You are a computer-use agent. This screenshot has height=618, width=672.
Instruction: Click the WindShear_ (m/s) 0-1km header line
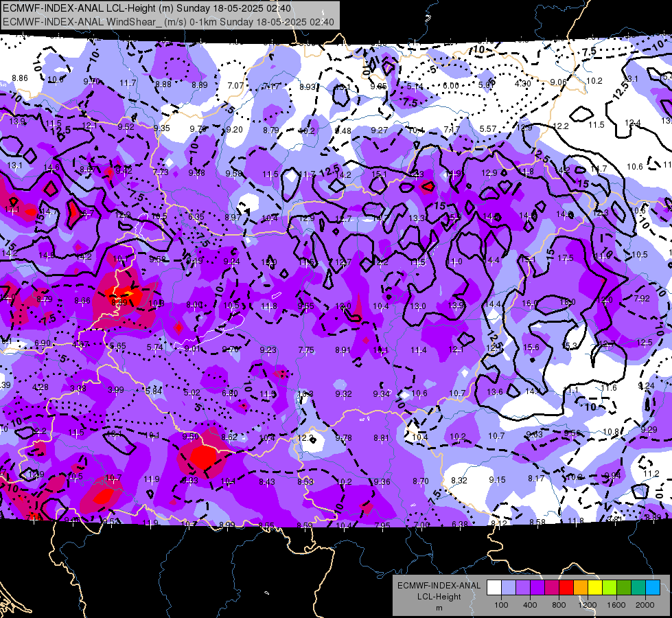(168, 22)
